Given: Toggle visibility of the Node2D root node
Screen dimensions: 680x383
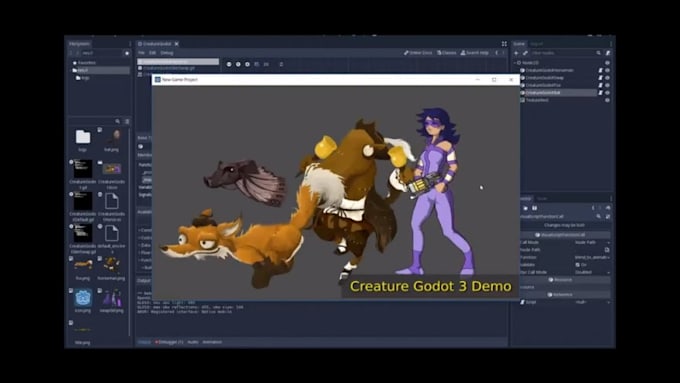Looking at the screenshot, I should 607,63.
